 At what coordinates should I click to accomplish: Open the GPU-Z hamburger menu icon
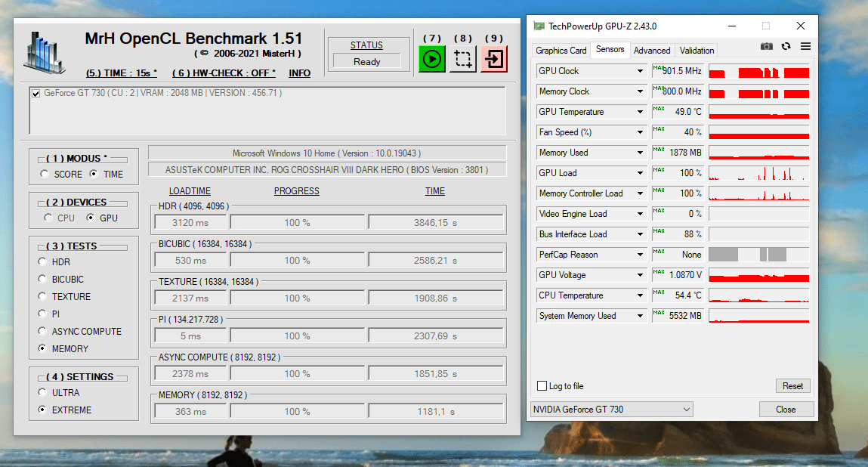pos(805,47)
